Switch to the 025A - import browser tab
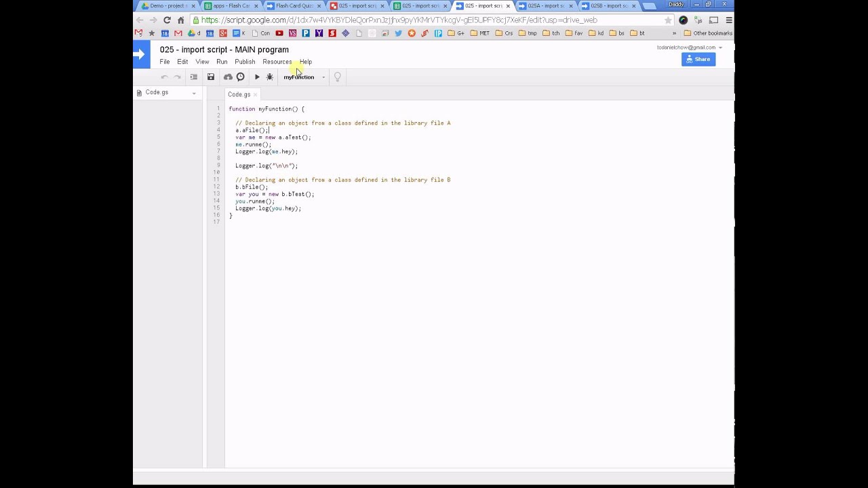868x488 pixels. pyautogui.click(x=545, y=6)
